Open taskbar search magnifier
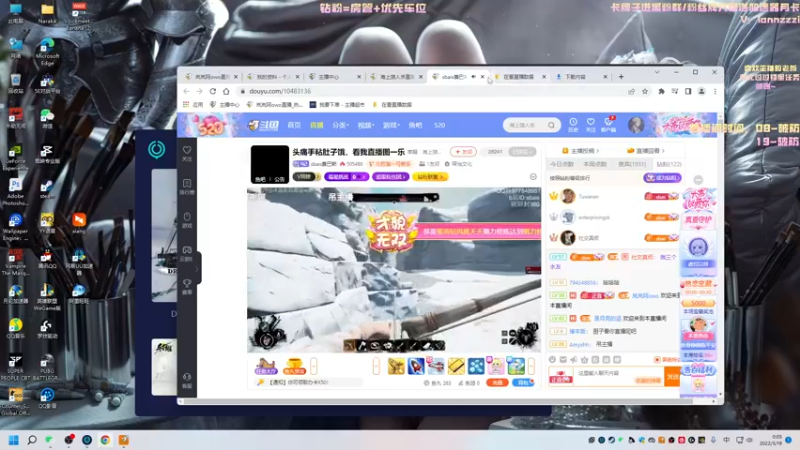The width and height of the screenshot is (800, 450). point(32,440)
